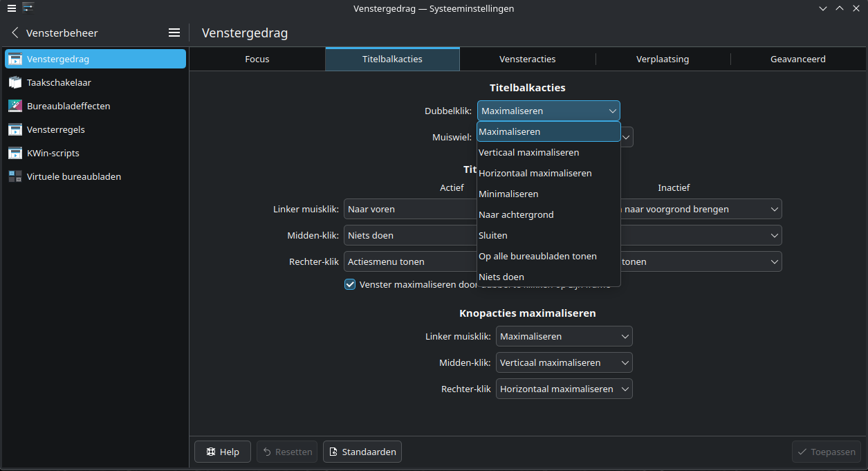Toggle the Venster maximaliseren door dubbelklik checkbox
This screenshot has height=471, width=868.
click(350, 284)
